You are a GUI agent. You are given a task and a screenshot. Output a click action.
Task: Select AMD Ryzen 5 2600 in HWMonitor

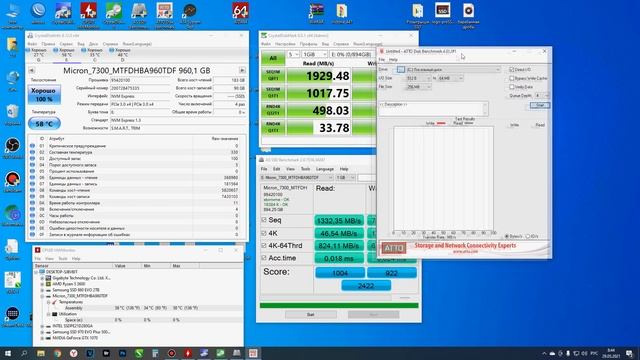tap(69, 284)
